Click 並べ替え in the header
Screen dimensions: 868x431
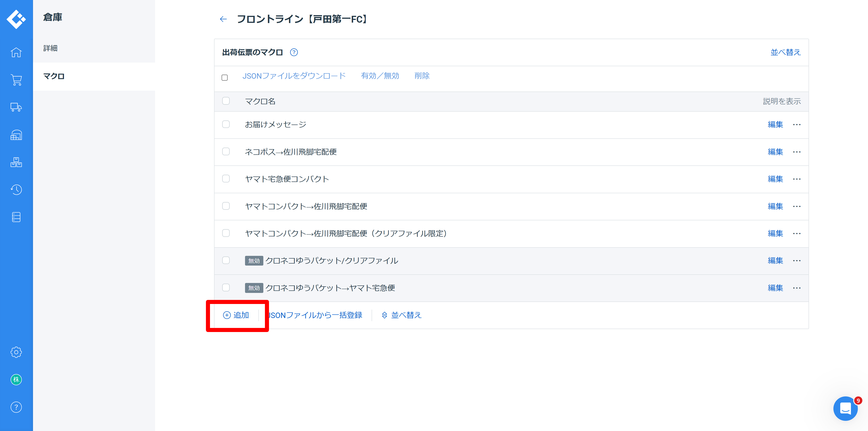[785, 52]
